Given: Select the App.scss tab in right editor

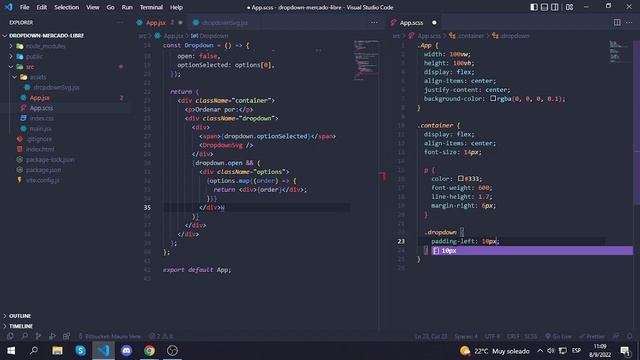Looking at the screenshot, I should 411,23.
